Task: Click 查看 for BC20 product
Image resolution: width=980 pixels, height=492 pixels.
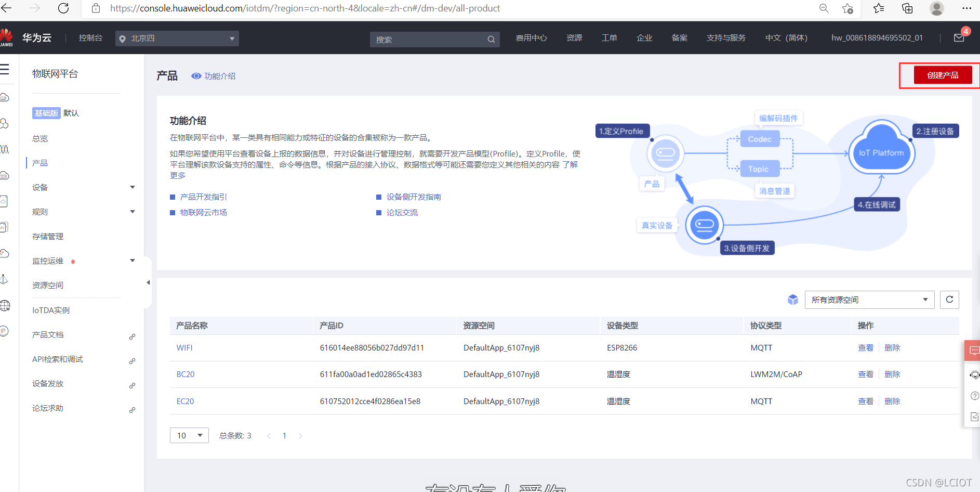Action: point(866,374)
